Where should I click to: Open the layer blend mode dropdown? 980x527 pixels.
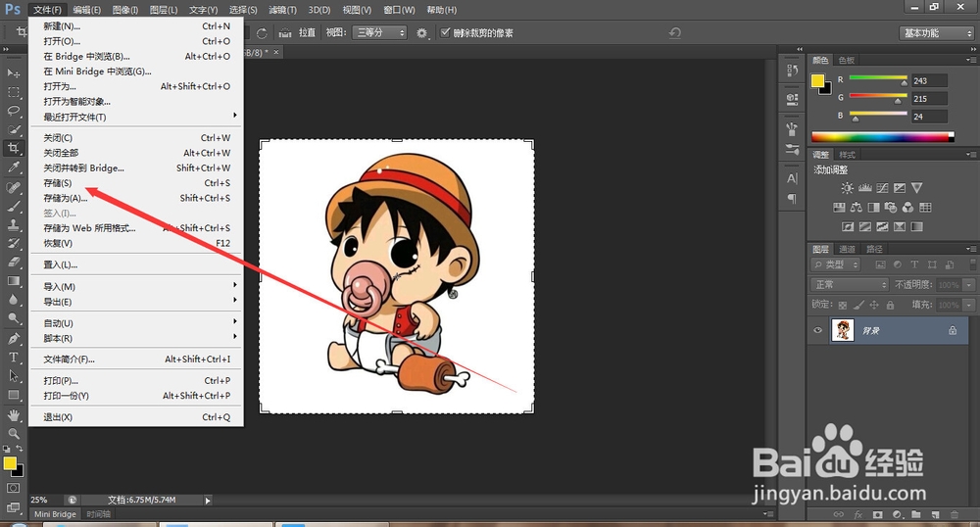pyautogui.click(x=850, y=285)
